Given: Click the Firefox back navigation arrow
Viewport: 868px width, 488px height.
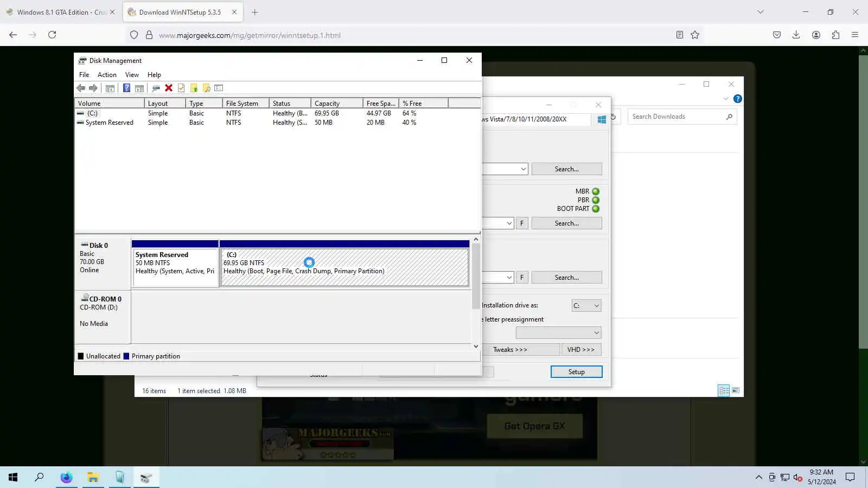Looking at the screenshot, I should pyautogui.click(x=13, y=35).
